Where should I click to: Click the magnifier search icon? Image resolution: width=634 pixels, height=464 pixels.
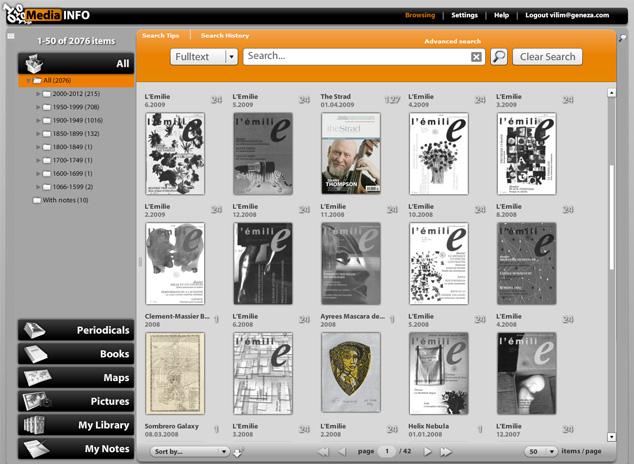click(499, 57)
